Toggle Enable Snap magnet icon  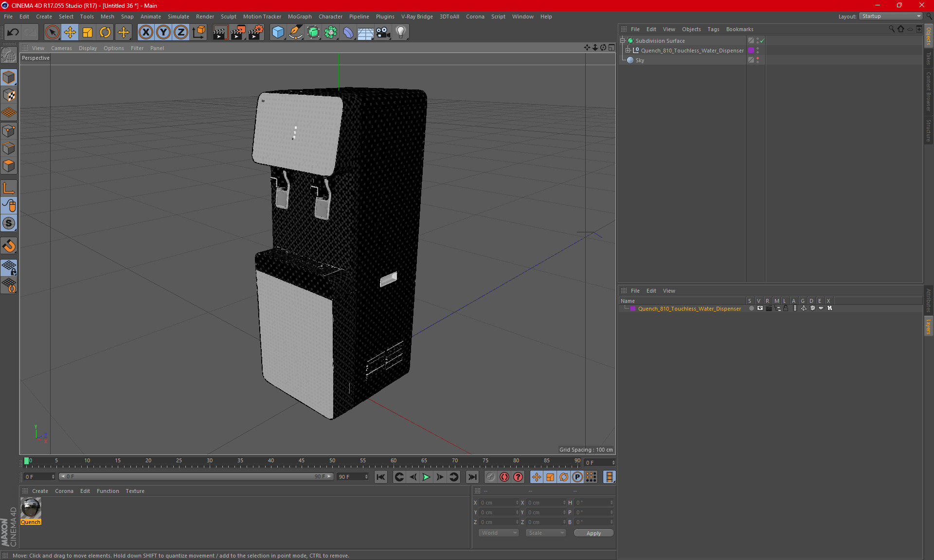point(9,246)
